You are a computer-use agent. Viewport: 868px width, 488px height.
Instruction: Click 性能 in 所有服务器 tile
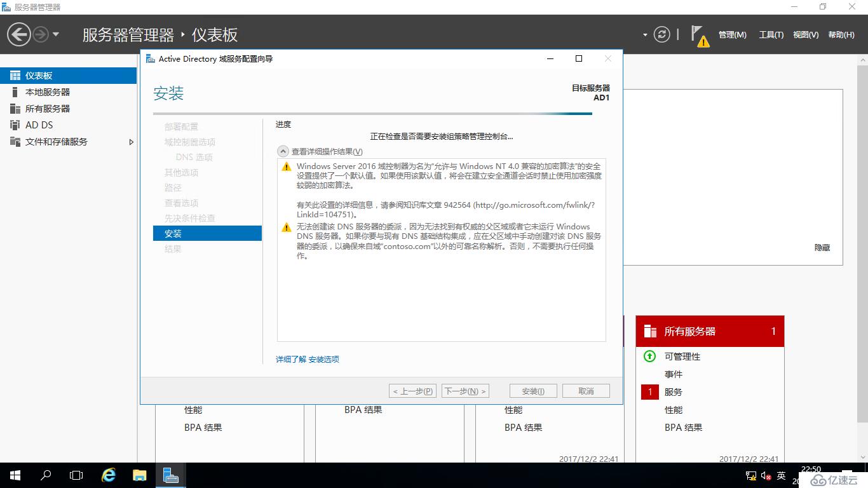tap(674, 410)
